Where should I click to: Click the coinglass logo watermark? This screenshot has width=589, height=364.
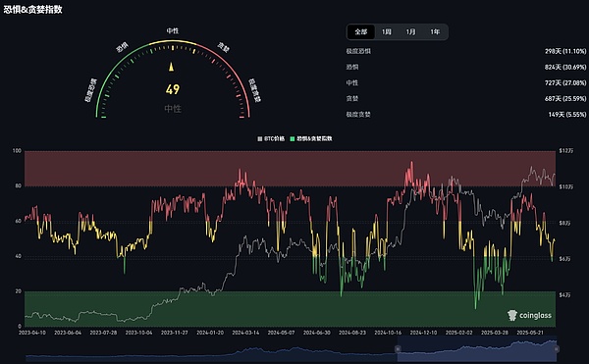pos(529,315)
